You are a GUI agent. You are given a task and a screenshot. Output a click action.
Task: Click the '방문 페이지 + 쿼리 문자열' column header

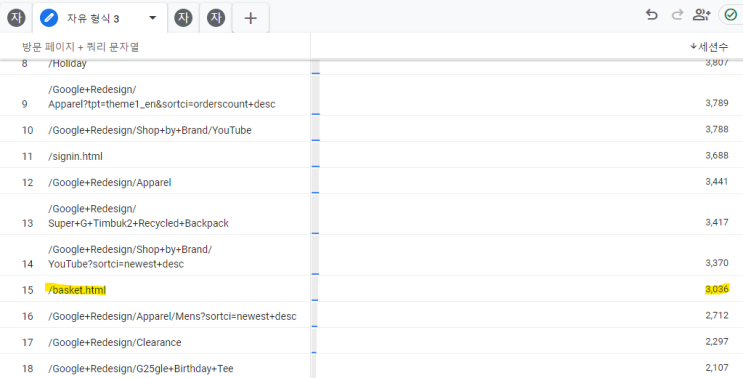(x=81, y=47)
